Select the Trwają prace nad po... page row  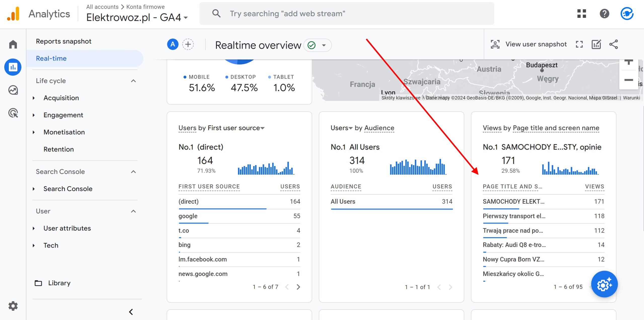point(543,231)
